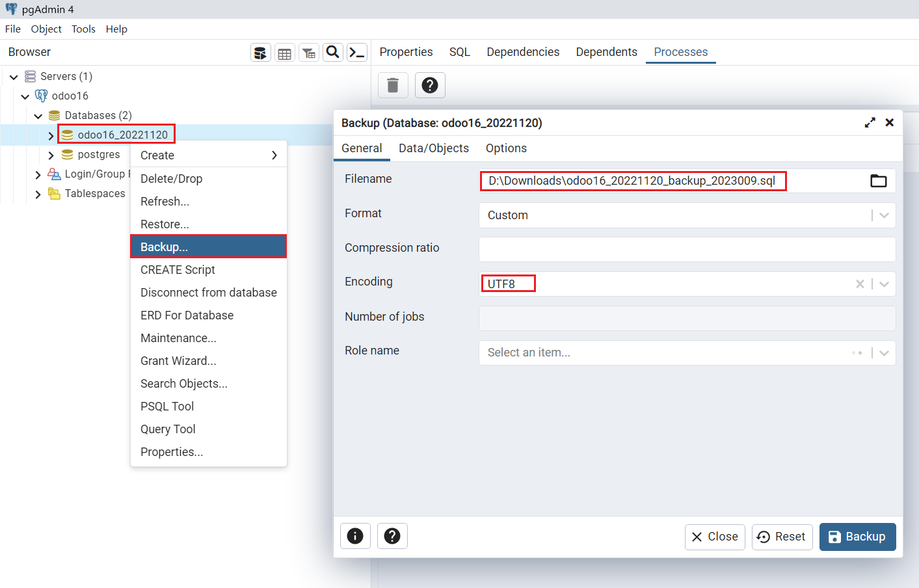This screenshot has height=588, width=919.
Task: Open the Query Tool toolbar icon
Action: pyautogui.click(x=261, y=53)
